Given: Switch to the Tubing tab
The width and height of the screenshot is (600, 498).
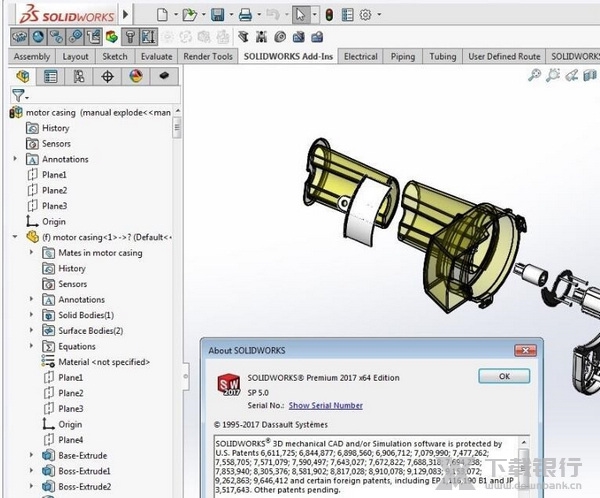Looking at the screenshot, I should pos(443,57).
